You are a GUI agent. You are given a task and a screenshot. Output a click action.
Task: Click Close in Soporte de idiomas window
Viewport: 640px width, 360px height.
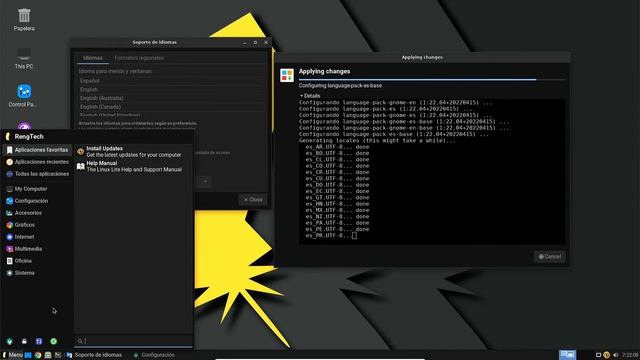tap(253, 200)
